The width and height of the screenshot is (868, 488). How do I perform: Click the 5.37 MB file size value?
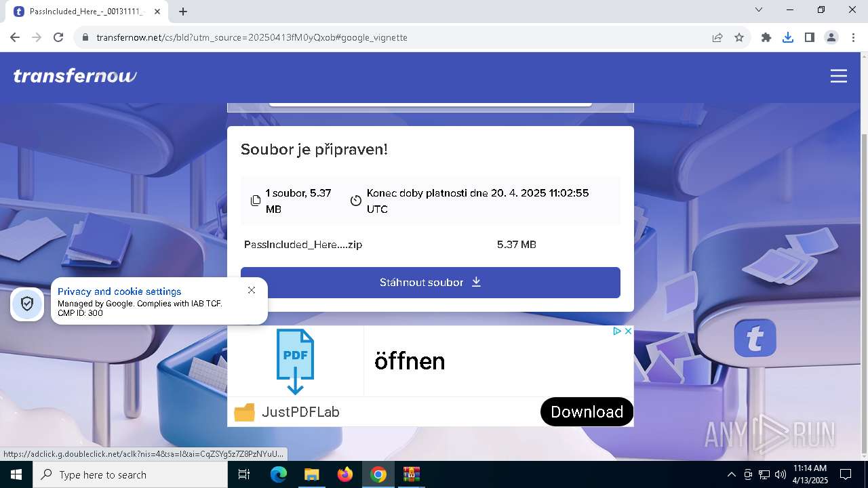(x=517, y=245)
